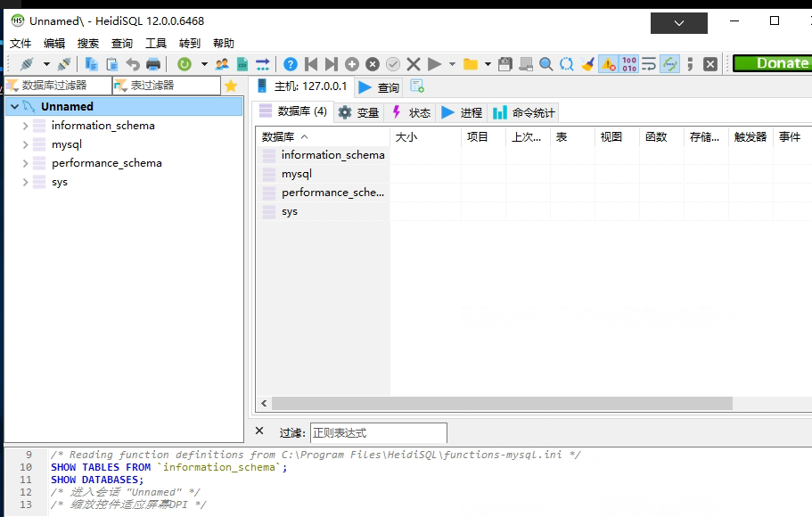812x517 pixels.
Task: Open the 文件 menu
Action: click(21, 44)
